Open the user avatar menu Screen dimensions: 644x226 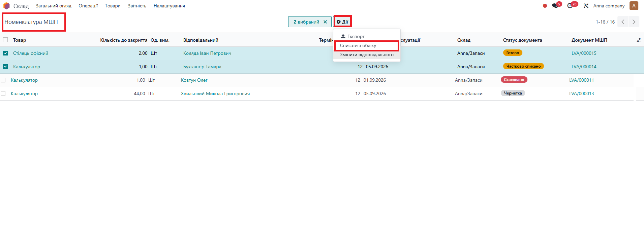point(634,6)
